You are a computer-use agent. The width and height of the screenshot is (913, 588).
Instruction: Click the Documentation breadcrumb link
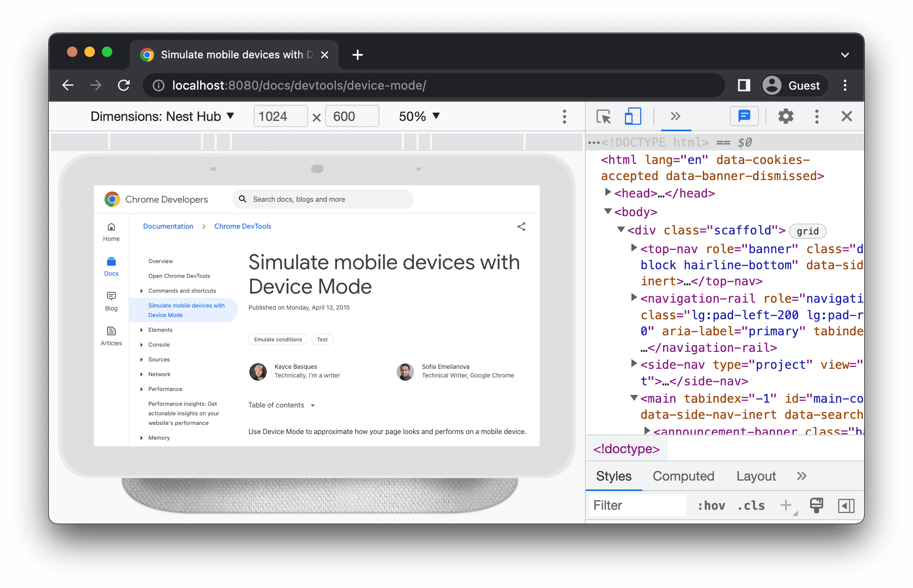click(168, 225)
